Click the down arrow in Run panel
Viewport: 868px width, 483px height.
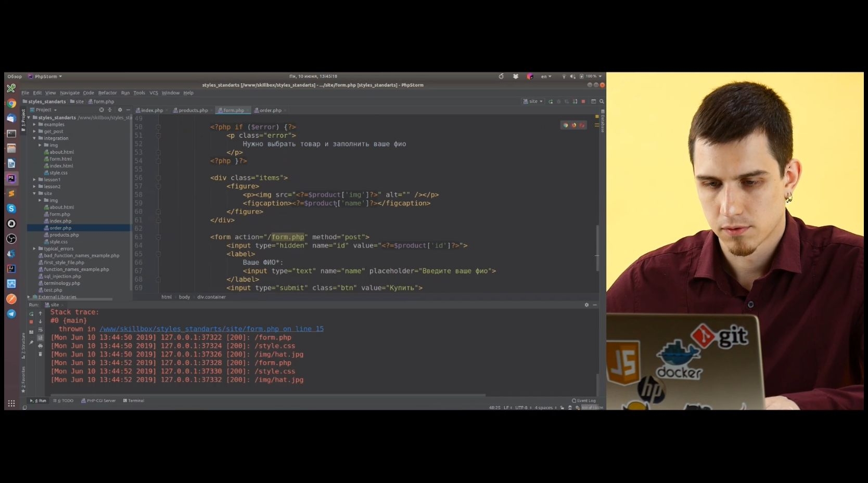(x=40, y=322)
